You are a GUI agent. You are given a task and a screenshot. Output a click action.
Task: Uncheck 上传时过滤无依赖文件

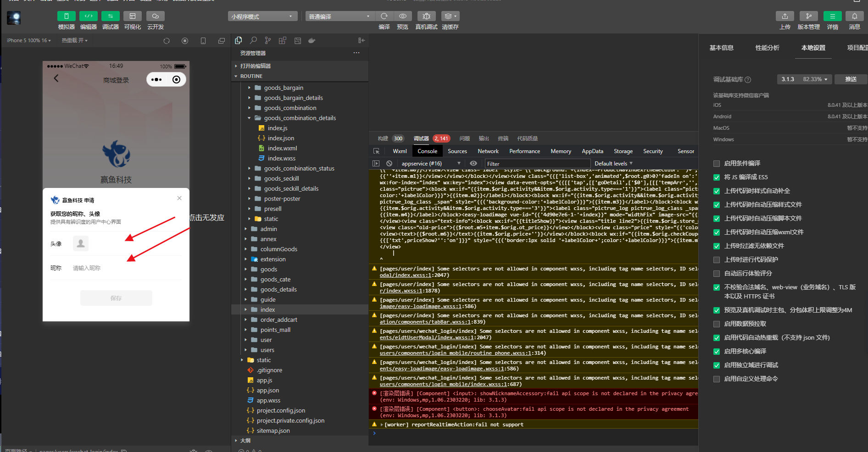(x=717, y=246)
